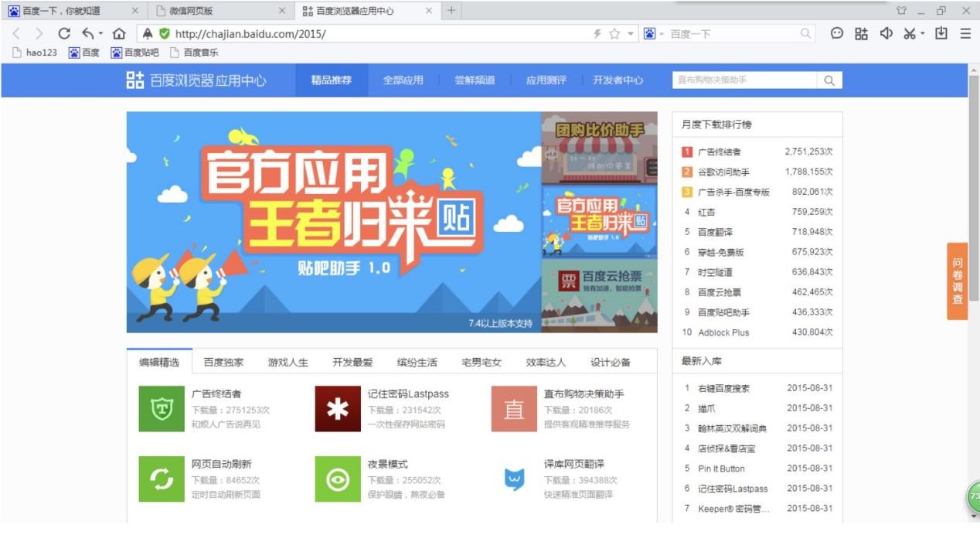Click the 百度浏览器应用中心 logo

coord(196,80)
